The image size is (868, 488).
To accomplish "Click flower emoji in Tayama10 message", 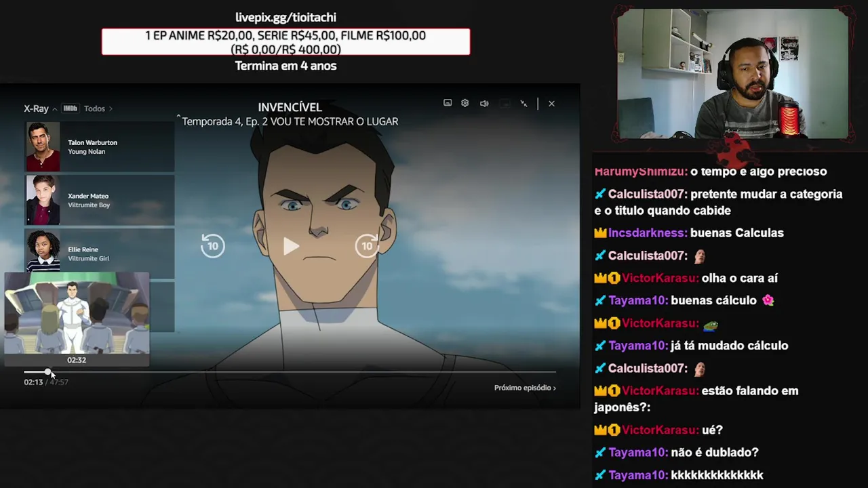I will [x=768, y=300].
